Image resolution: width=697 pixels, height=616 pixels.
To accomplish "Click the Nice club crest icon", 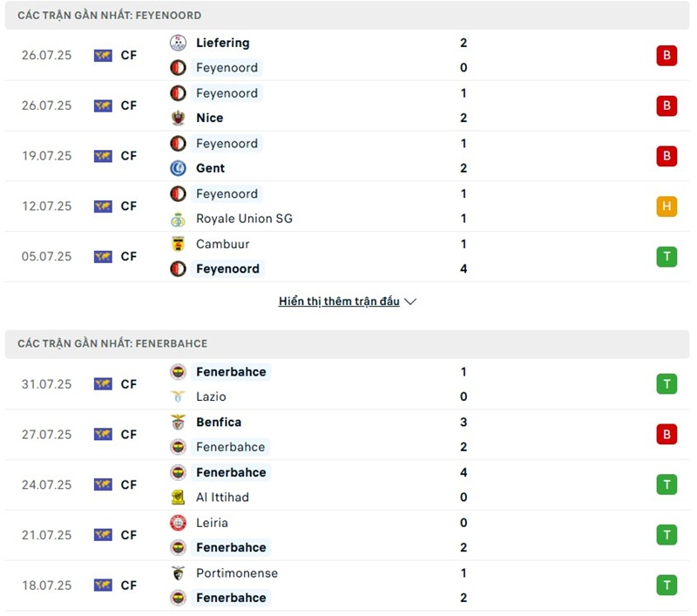I will (178, 118).
